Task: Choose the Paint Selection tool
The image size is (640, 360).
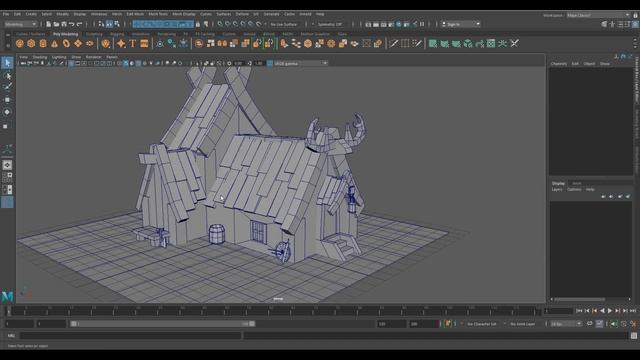Action: click(x=7, y=87)
